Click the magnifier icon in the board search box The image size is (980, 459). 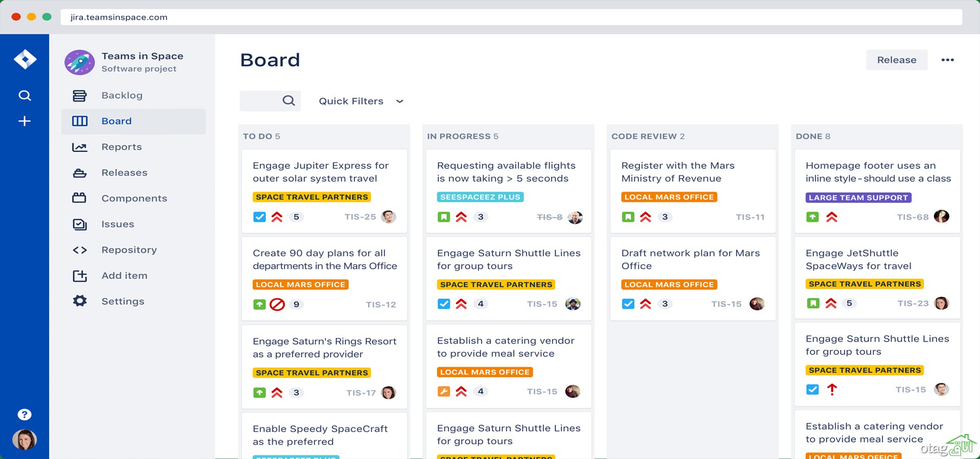(x=289, y=101)
